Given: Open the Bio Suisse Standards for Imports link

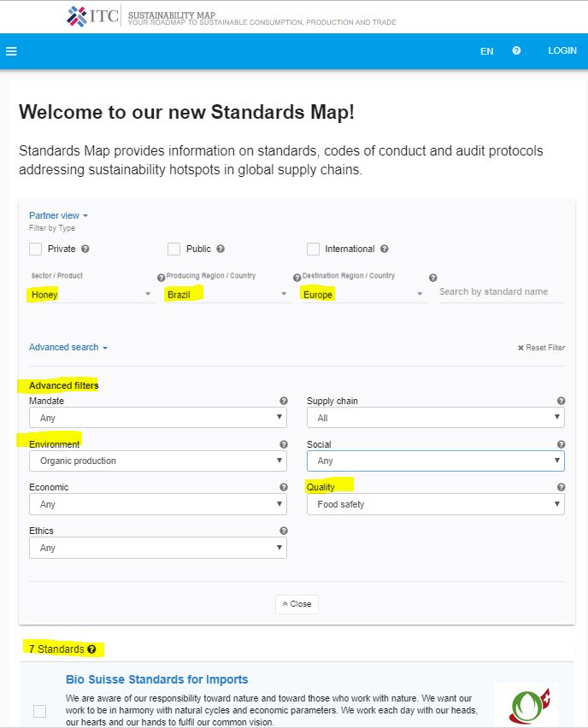Looking at the screenshot, I should point(156,680).
